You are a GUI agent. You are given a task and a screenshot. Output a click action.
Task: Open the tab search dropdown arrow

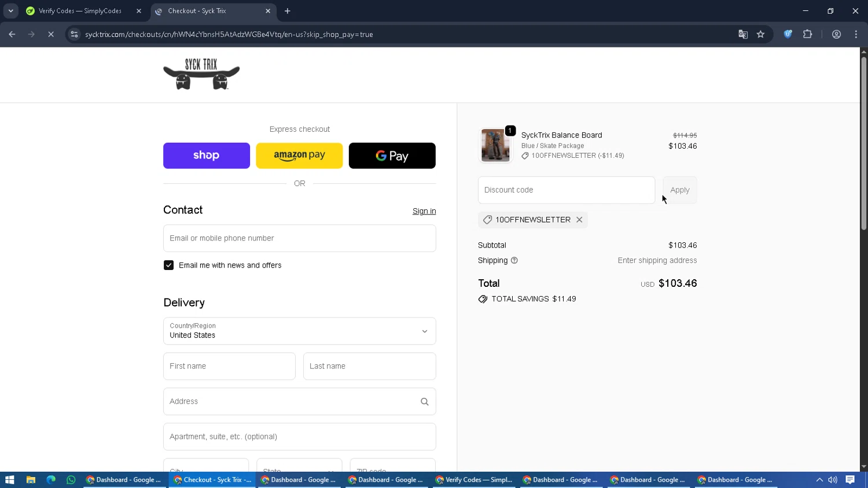[10, 11]
